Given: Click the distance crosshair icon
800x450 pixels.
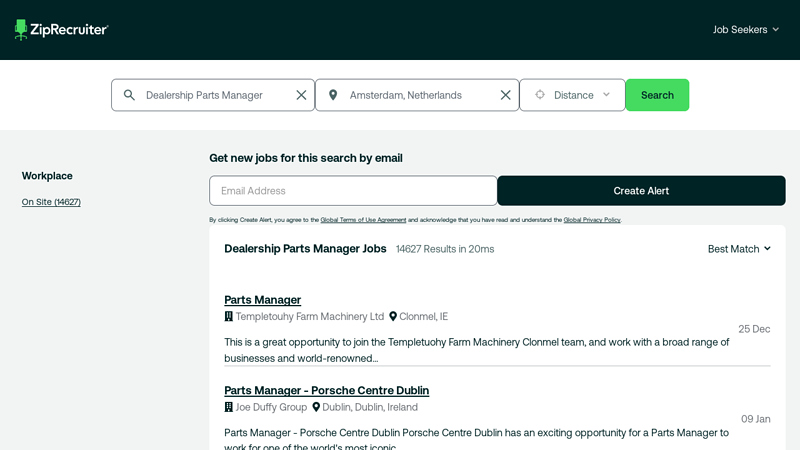Looking at the screenshot, I should 540,95.
